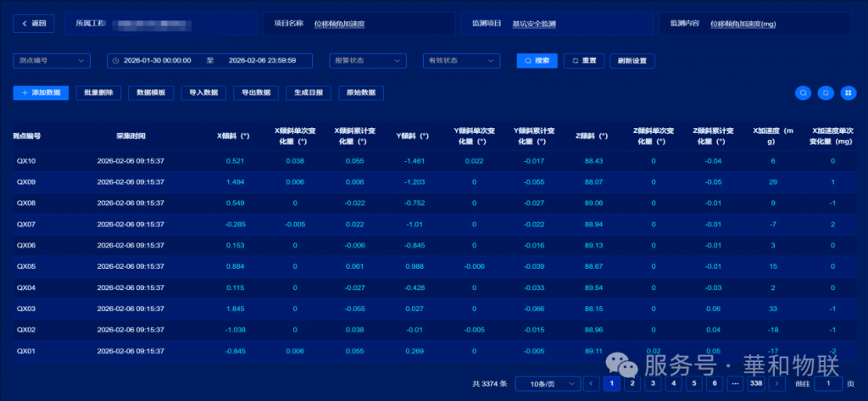Click 监测项目 value 基坑安全监测
Viewport: 868px width, 401px height.
coord(534,25)
